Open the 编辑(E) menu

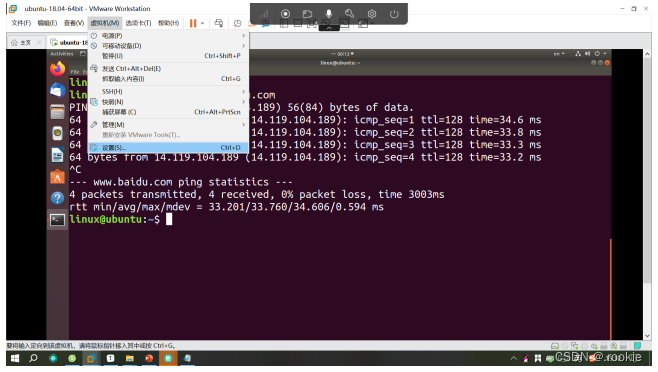coord(47,23)
